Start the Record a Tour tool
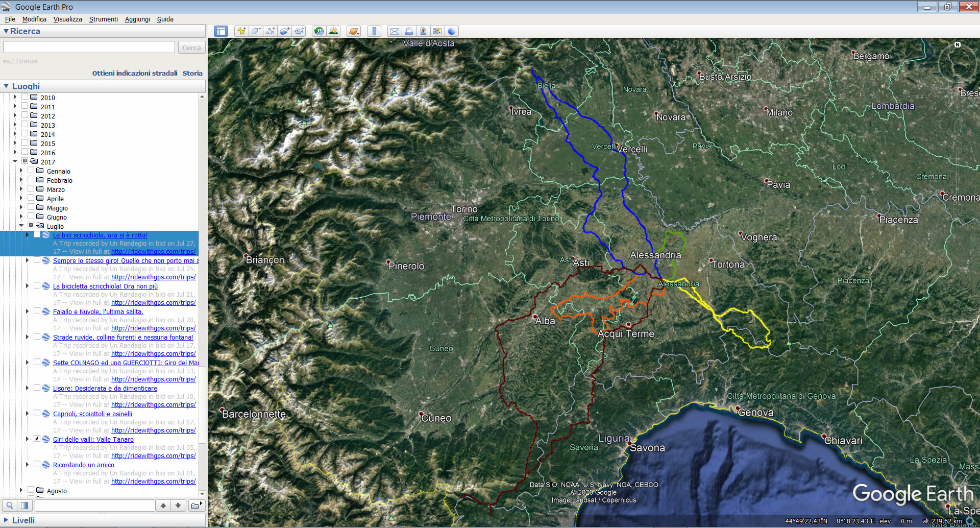 coord(299,31)
